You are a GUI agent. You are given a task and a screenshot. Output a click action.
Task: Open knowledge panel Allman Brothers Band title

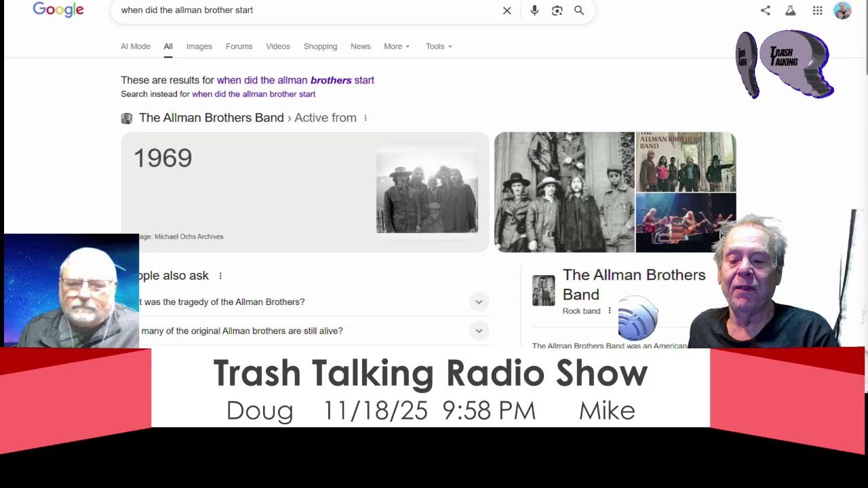(634, 285)
